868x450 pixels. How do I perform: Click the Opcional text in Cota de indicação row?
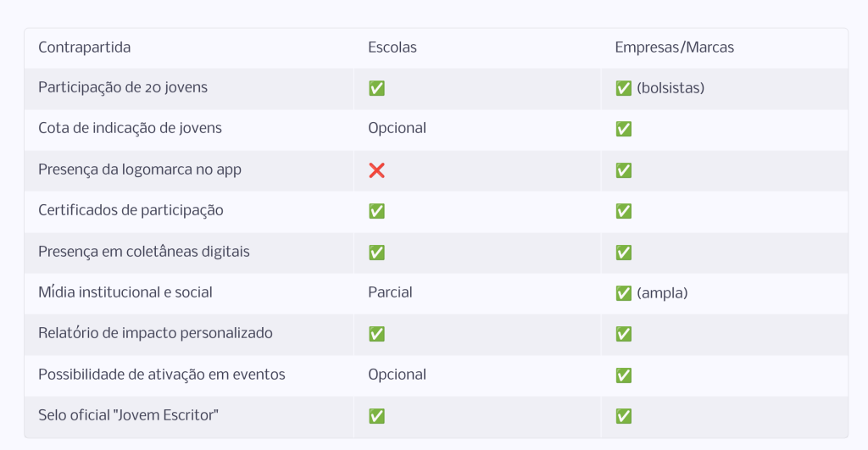(x=397, y=129)
